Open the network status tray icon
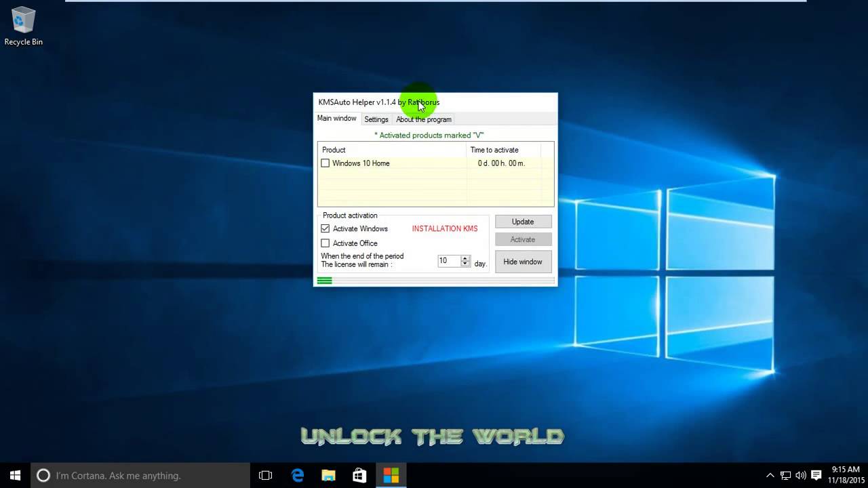Viewport: 868px width, 488px height. click(785, 476)
